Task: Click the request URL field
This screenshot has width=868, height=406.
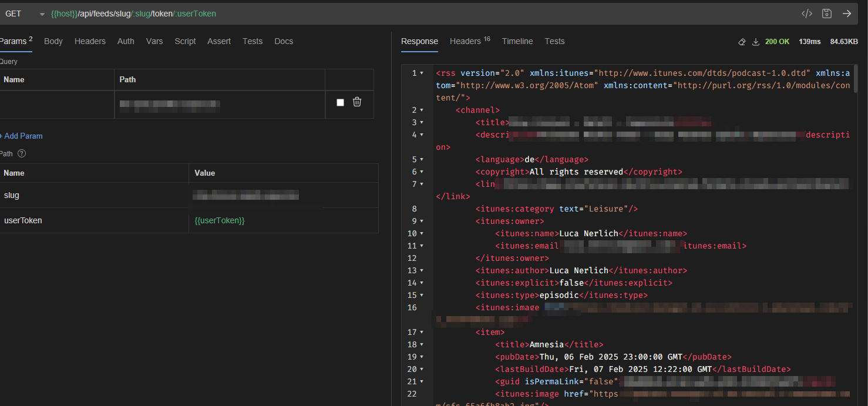Action: 411,14
